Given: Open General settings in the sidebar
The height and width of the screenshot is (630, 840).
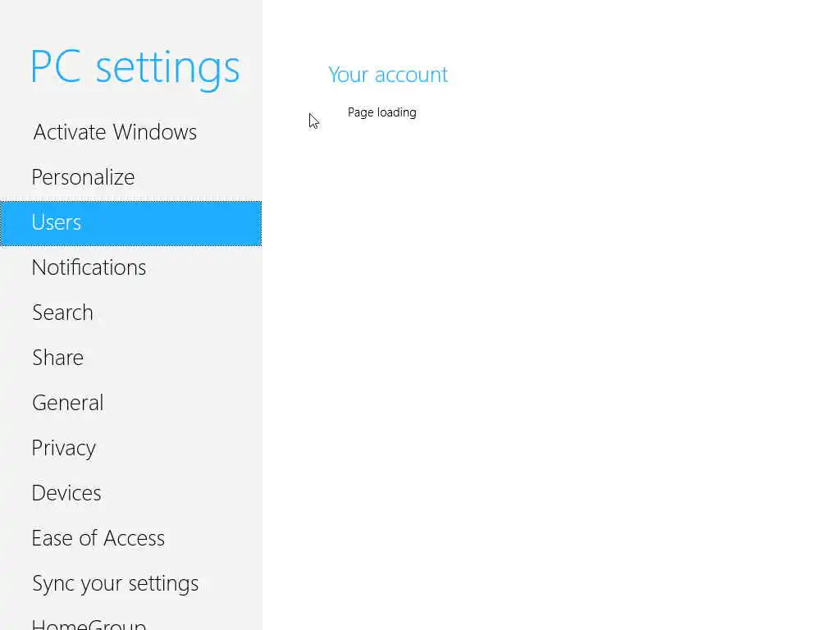Looking at the screenshot, I should tap(130, 403).
